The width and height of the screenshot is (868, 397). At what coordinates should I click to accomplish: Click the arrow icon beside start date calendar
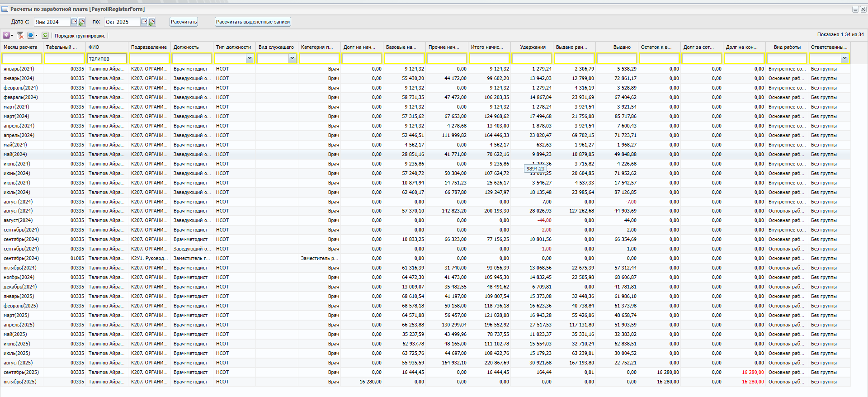click(82, 22)
